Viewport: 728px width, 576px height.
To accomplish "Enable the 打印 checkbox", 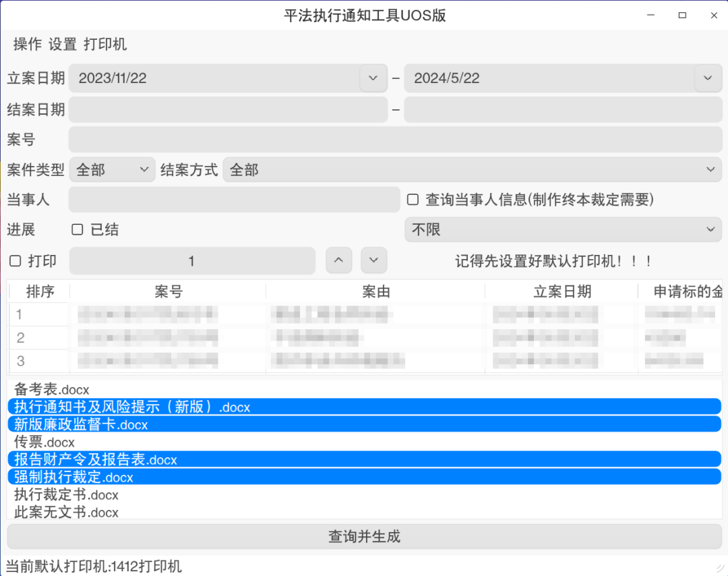I will [x=16, y=261].
